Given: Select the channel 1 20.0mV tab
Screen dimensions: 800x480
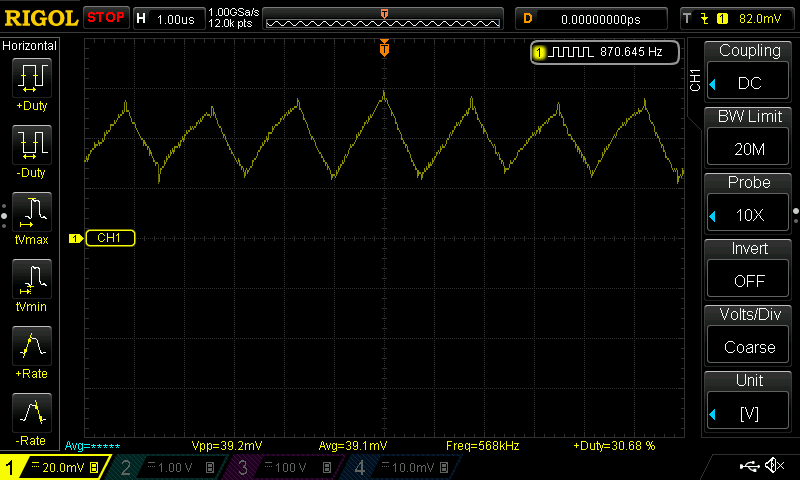Looking at the screenshot, I should click(x=55, y=467).
